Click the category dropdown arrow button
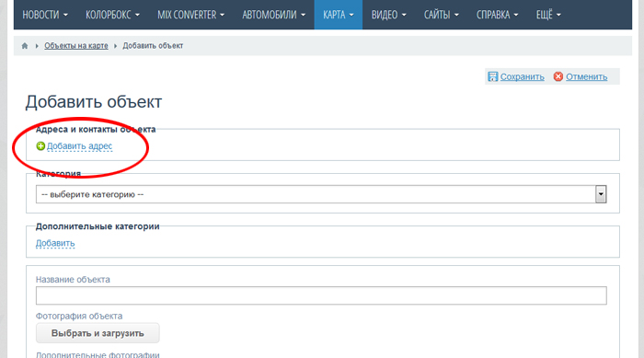The image size is (644, 358). tap(601, 194)
